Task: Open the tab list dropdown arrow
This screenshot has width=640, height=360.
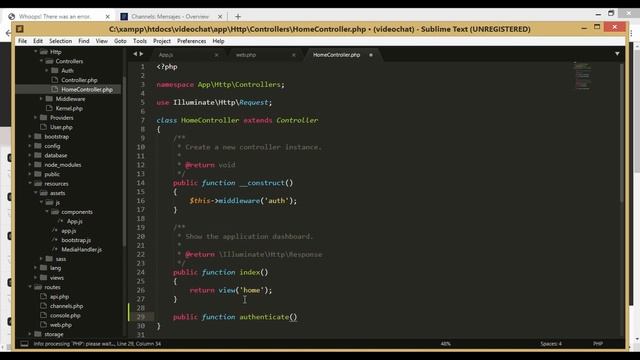Action: [x=617, y=54]
